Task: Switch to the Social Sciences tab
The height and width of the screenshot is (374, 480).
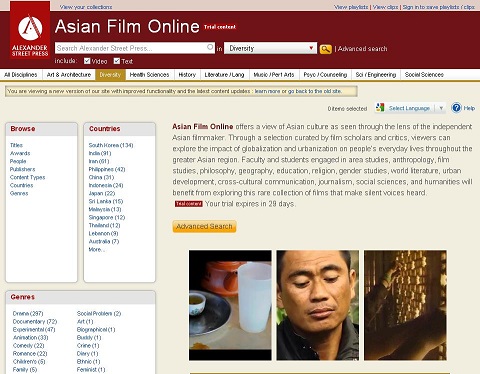Action: 424,75
